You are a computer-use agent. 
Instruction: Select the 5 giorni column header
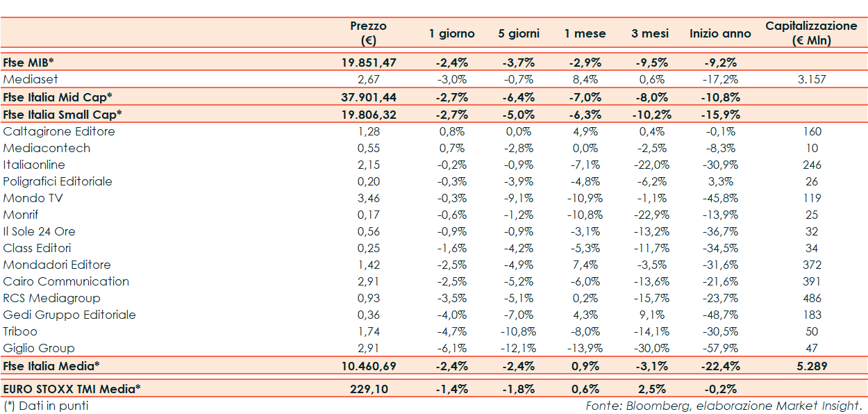tap(518, 33)
